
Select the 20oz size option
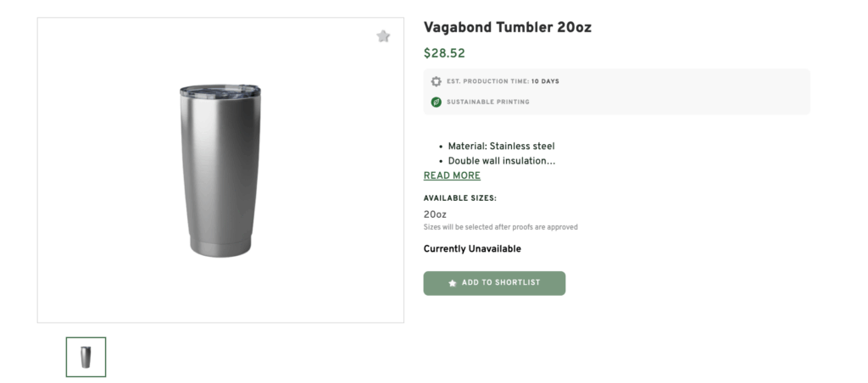(x=435, y=214)
